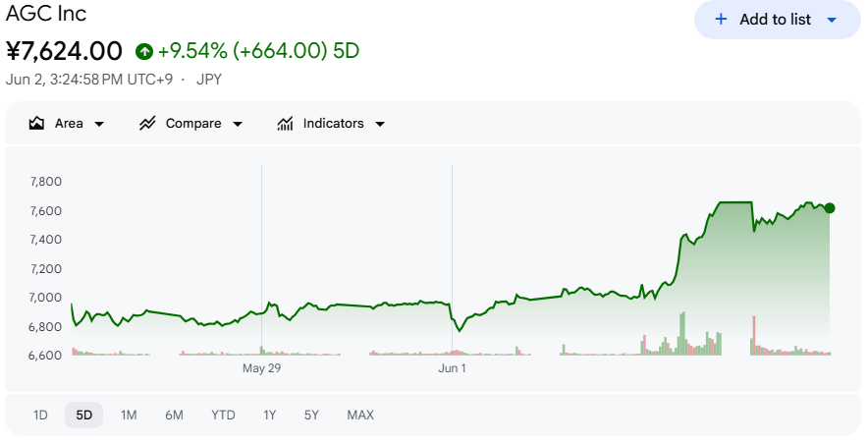Open the Area dropdown arrow
Viewport: 868px width, 443px height.
pyautogui.click(x=99, y=124)
